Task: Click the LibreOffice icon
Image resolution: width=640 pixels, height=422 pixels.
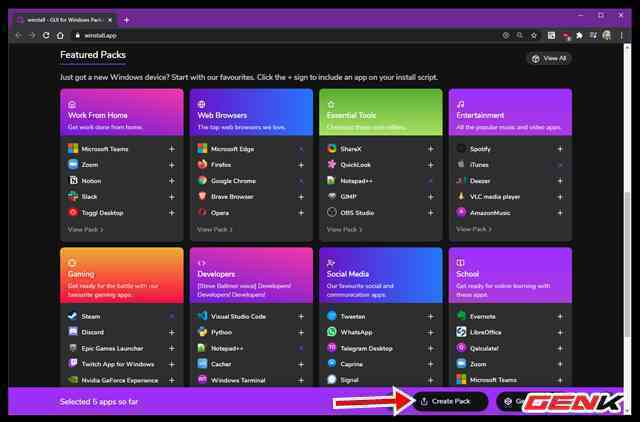Action: click(461, 332)
